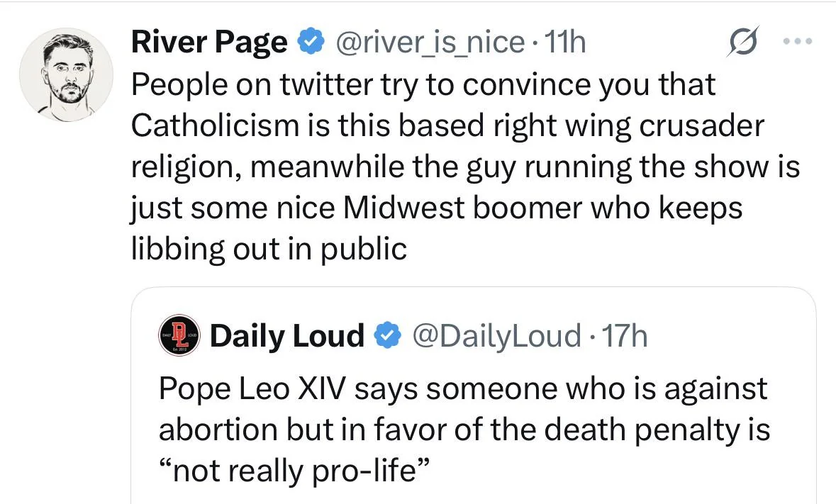Click the Daily Loud logo avatar

(180, 335)
